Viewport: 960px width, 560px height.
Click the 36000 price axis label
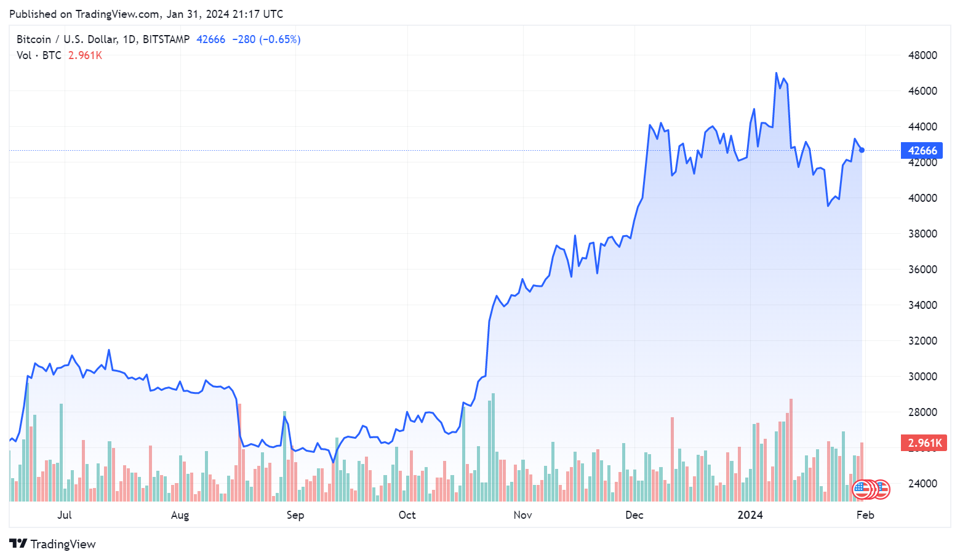click(922, 270)
